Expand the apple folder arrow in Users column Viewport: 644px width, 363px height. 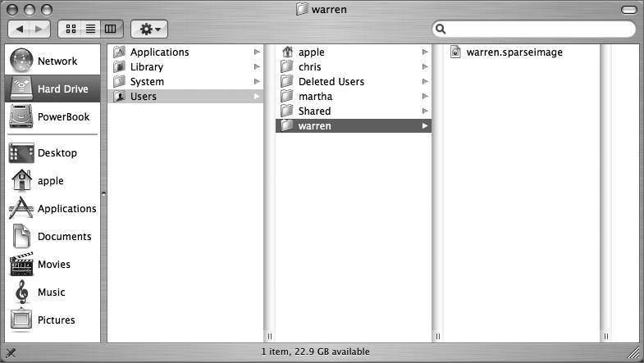click(x=425, y=52)
